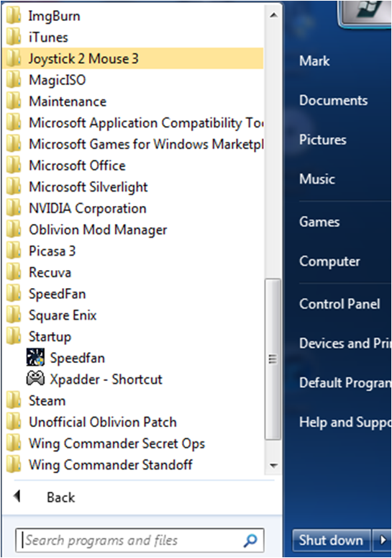Click the Xpadder gamepad shortcut icon
Viewport: 392px width, 558px height.
pos(35,378)
